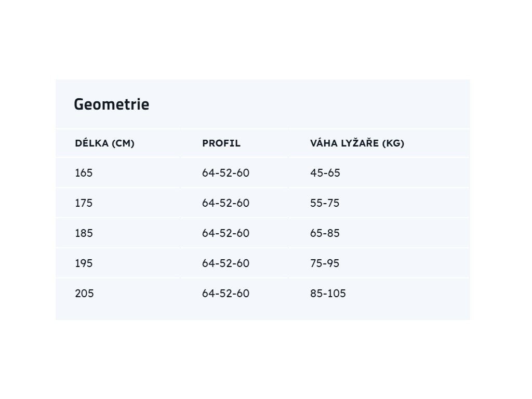The width and height of the screenshot is (532, 399).
Task: Select the 165 length cell
Action: tap(84, 173)
